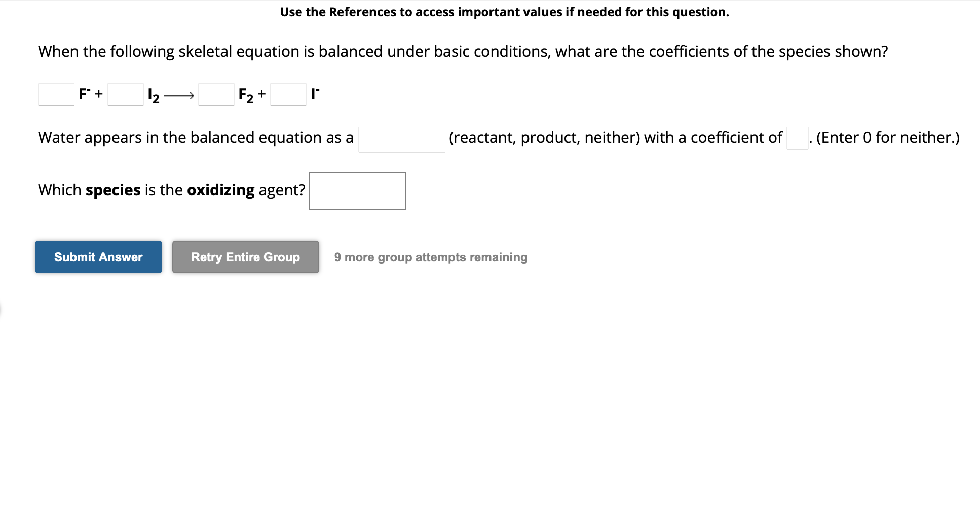Click the oxidizing agent answer box
This screenshot has width=980, height=527.
click(x=357, y=191)
